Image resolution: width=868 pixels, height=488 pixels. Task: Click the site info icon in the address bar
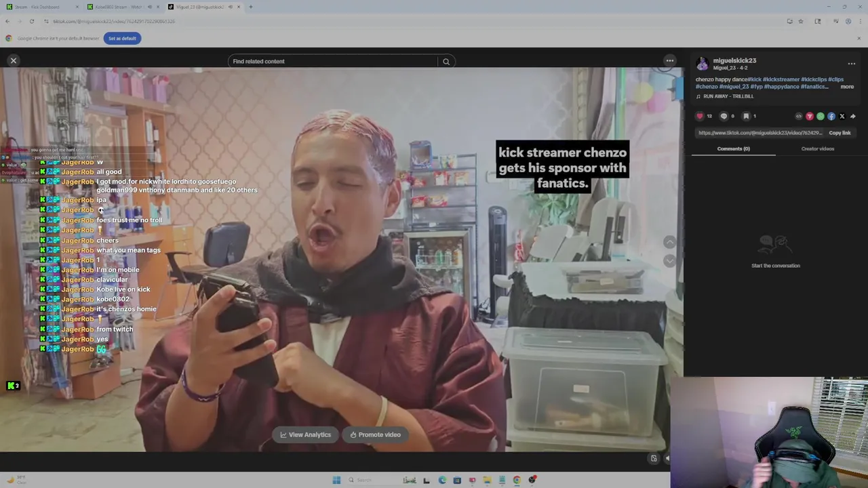click(46, 21)
